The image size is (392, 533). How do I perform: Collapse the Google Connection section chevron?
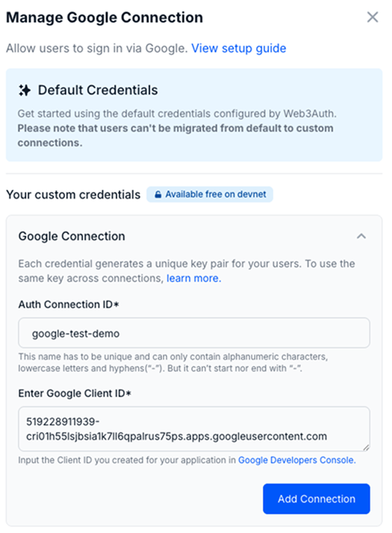coord(361,236)
